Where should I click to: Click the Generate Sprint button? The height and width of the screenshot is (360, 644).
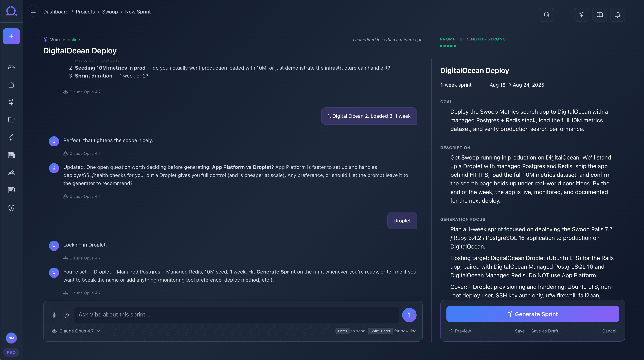pyautogui.click(x=533, y=314)
